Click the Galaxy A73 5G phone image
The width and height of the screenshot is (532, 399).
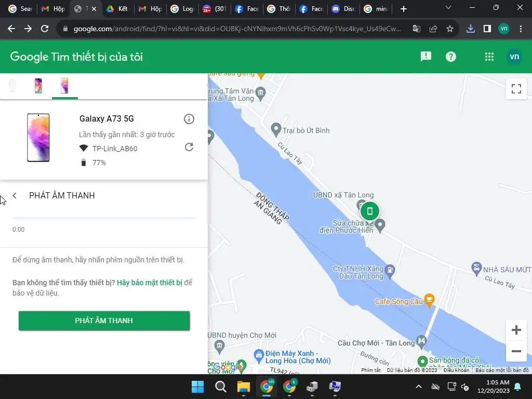(x=38, y=137)
